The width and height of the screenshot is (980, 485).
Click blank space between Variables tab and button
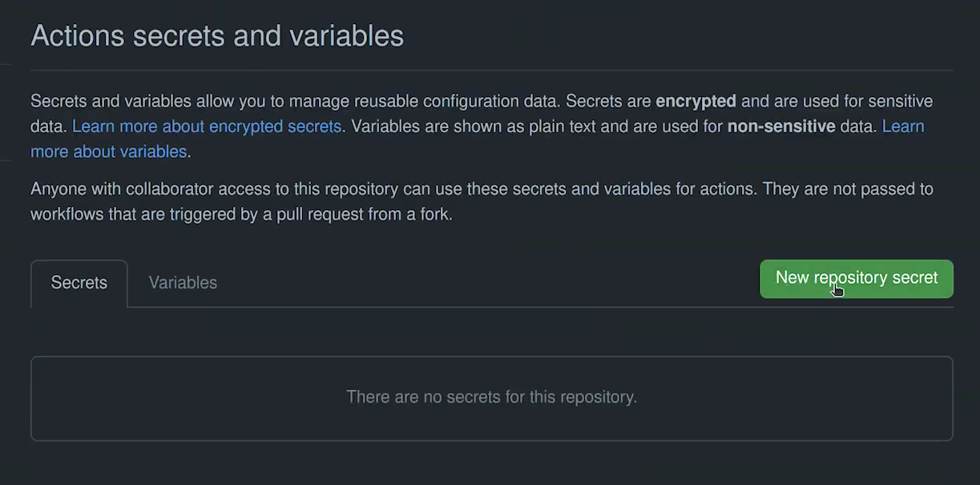pyautogui.click(x=481, y=283)
